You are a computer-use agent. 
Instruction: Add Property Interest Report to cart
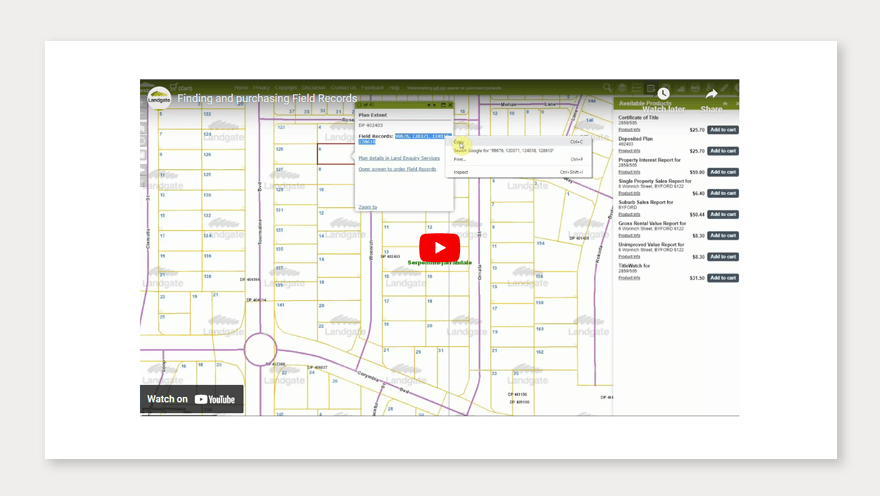pyautogui.click(x=723, y=172)
